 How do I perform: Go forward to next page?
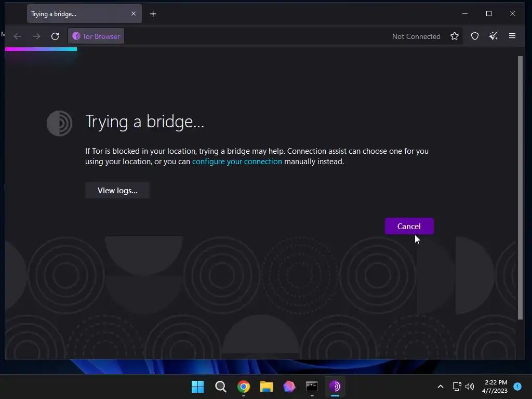click(36, 36)
